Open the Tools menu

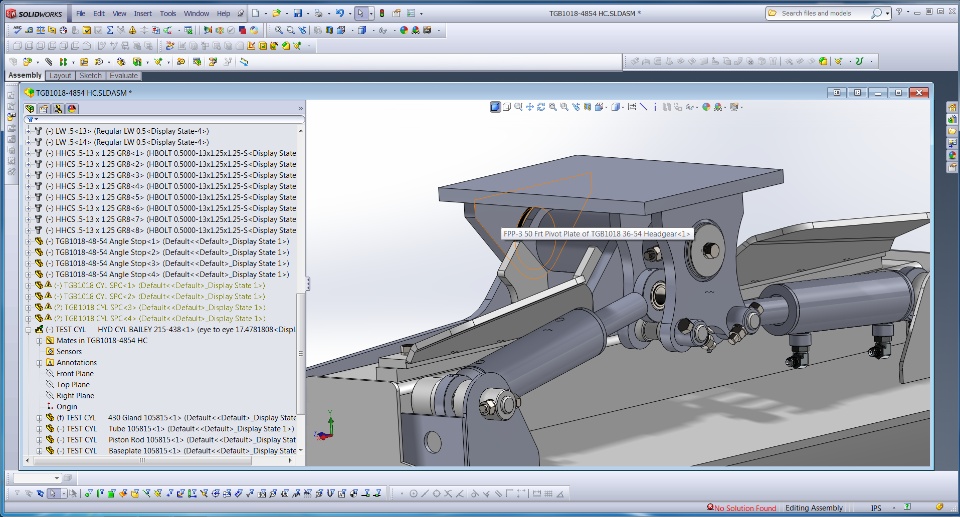pyautogui.click(x=168, y=14)
